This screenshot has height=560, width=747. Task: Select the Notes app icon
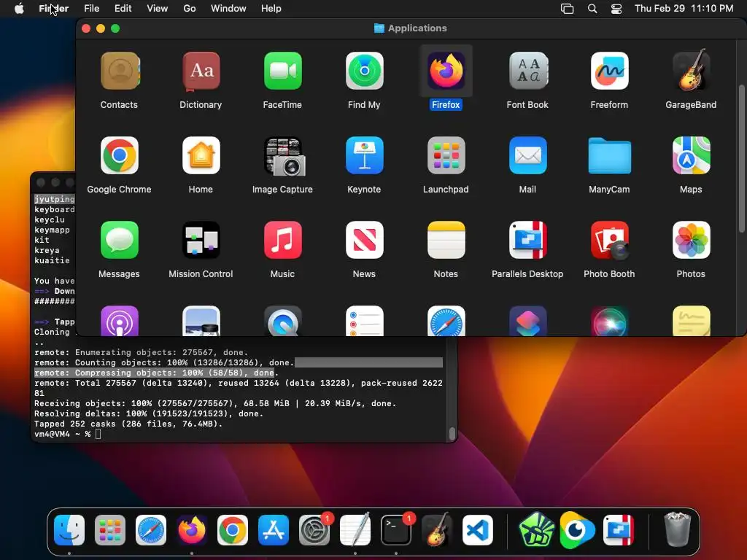[x=446, y=240]
